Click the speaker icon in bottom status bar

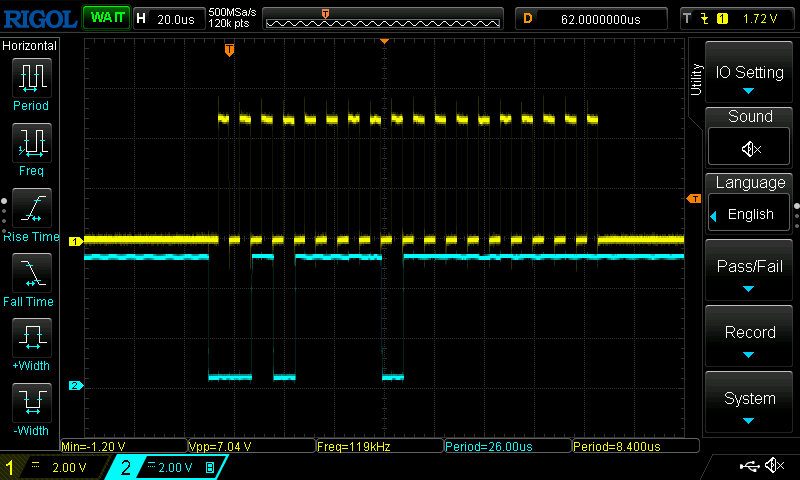pos(774,466)
